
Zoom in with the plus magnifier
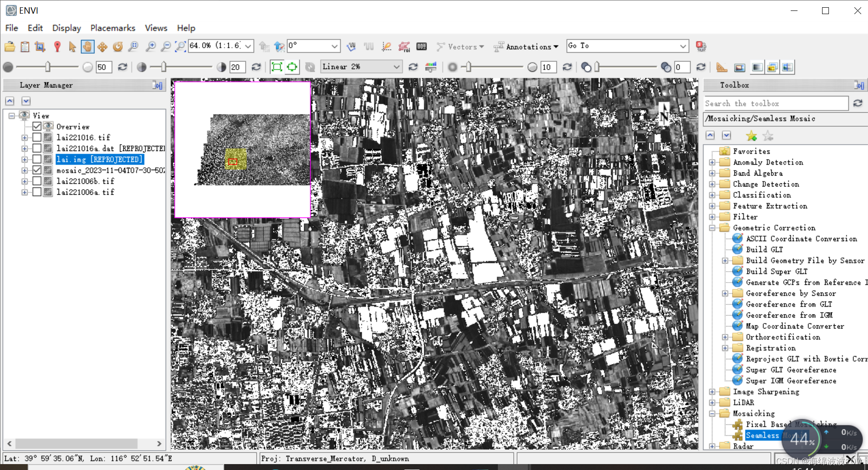tap(150, 46)
